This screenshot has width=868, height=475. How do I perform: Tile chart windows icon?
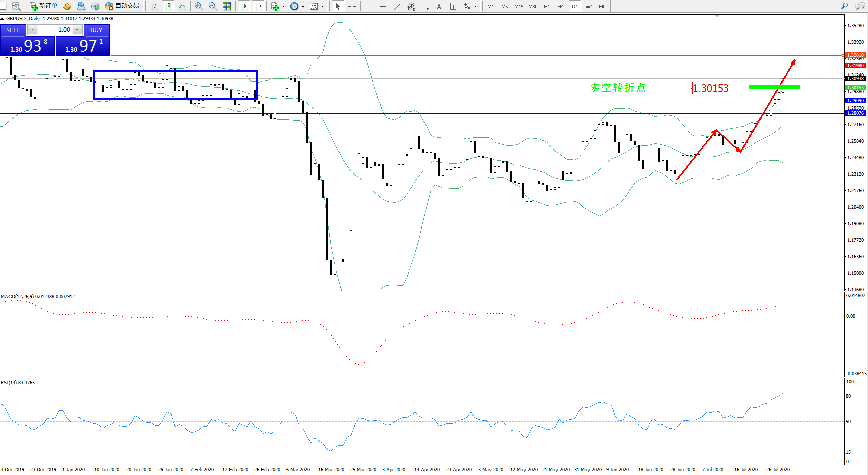pyautogui.click(x=227, y=6)
